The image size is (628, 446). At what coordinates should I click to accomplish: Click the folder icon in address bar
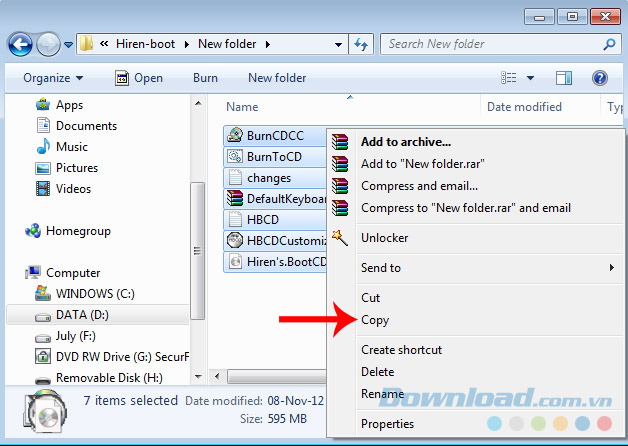pos(86,44)
